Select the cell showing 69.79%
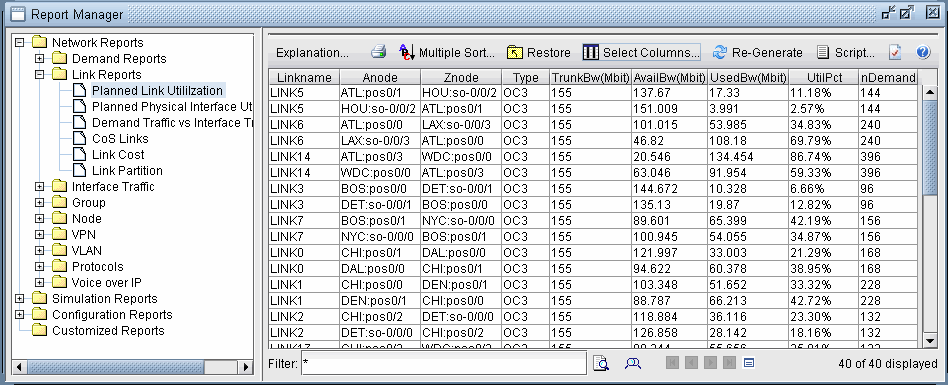 [823, 141]
